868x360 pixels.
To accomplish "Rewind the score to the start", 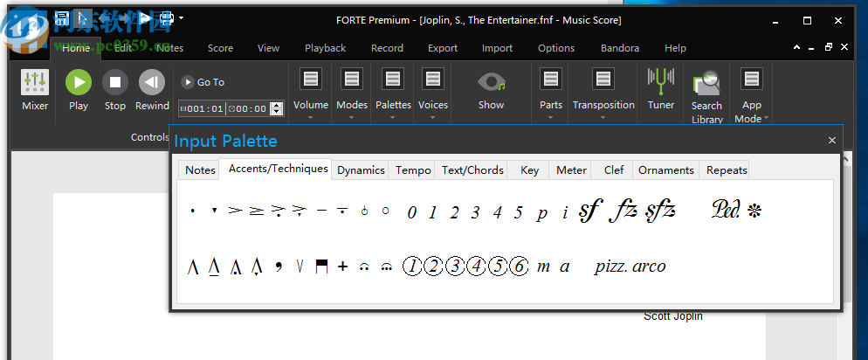I will click(x=152, y=90).
